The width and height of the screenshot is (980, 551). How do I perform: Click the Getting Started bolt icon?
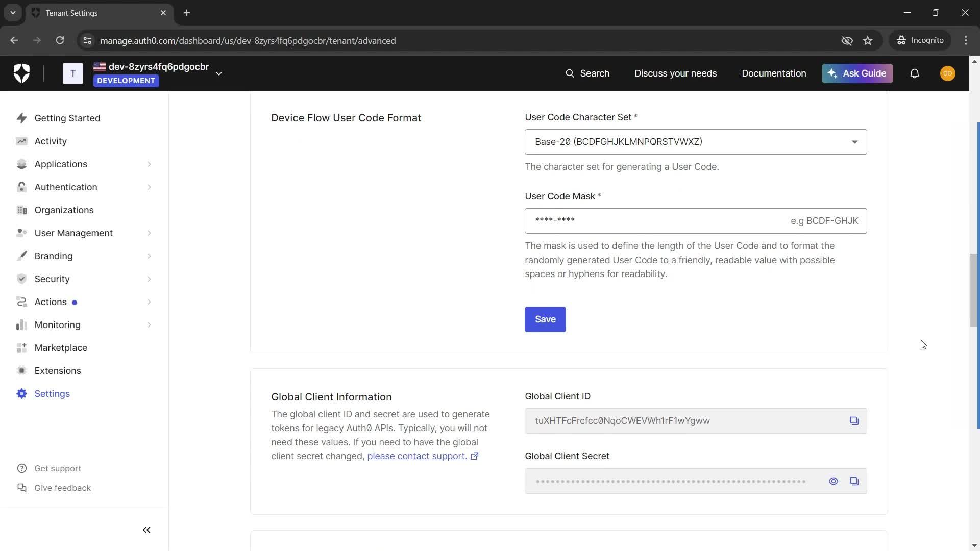click(x=21, y=118)
